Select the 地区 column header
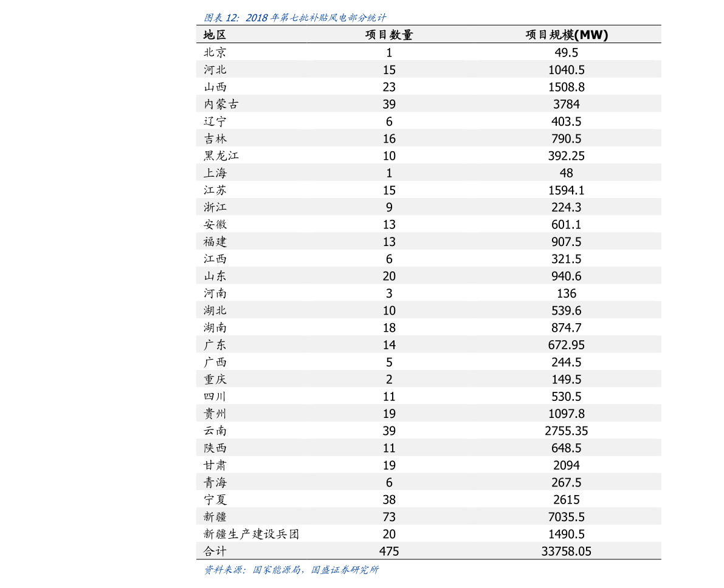 point(215,35)
